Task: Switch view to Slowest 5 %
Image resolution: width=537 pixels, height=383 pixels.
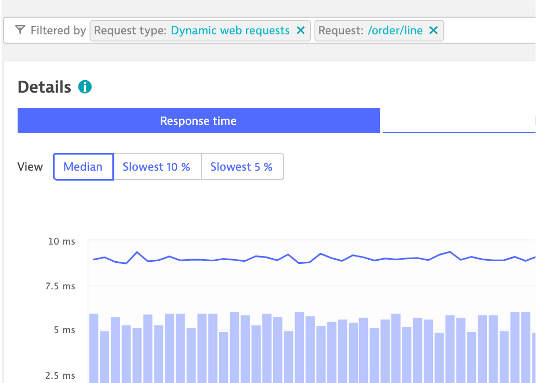Action: pos(242,167)
